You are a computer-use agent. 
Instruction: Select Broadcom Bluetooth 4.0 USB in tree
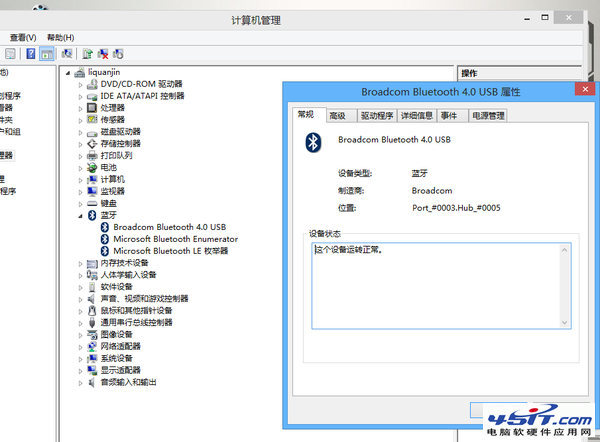(170, 227)
